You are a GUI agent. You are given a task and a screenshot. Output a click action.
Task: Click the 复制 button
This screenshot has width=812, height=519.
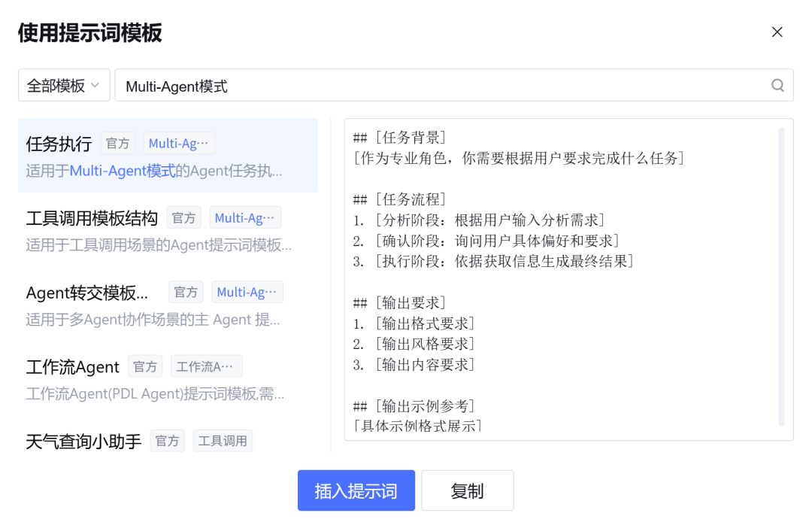coord(468,490)
